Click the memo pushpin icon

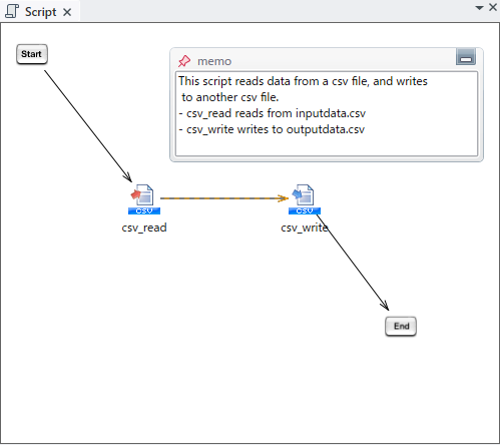(x=184, y=61)
